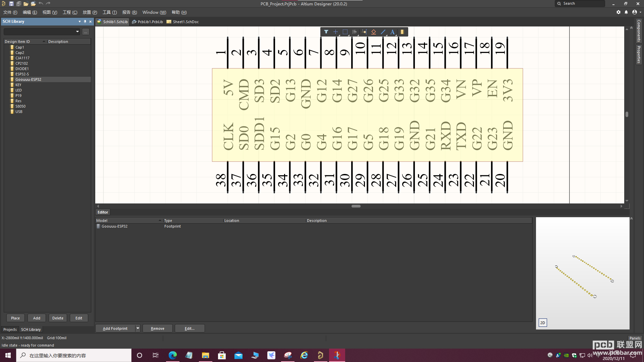The height and width of the screenshot is (362, 644).
Task: Select the dashed rectangle selection tool
Action: [x=345, y=32]
